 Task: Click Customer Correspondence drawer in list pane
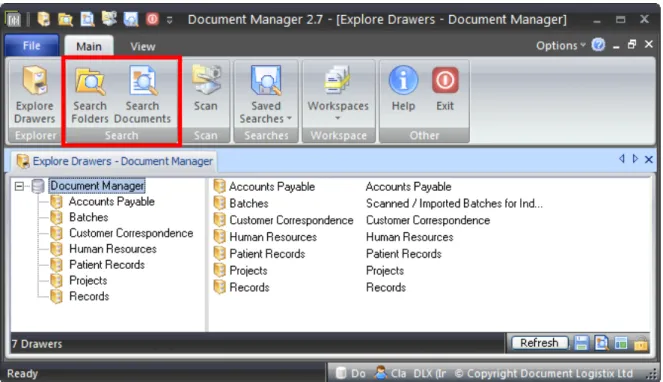291,220
